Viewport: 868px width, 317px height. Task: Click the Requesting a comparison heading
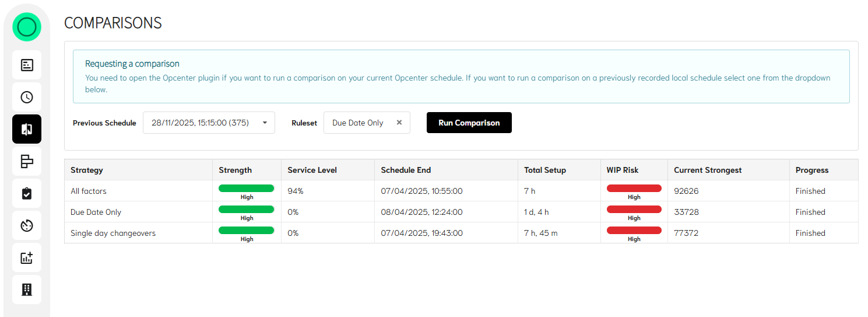132,64
